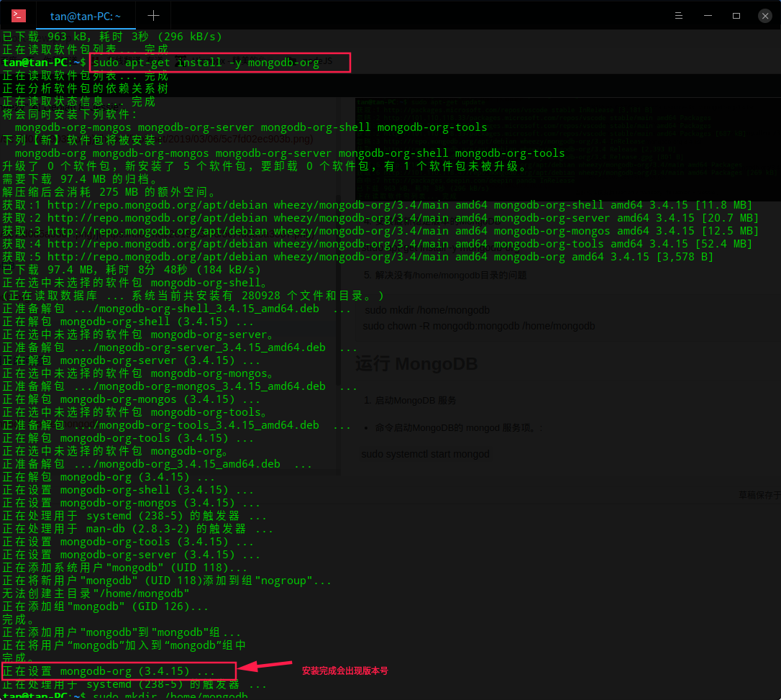Image resolution: width=781 pixels, height=700 pixels.
Task: Click the line '已下载 963 kB, 耗时 3秒 (296 kB/s)'
Action: (112, 37)
